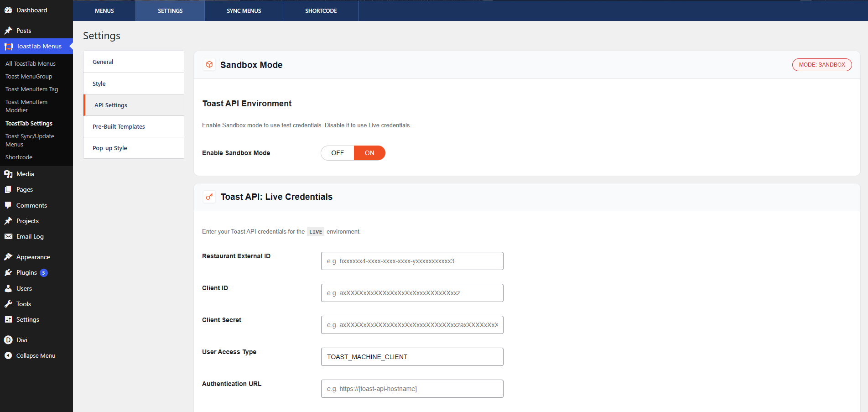Open Toast MenuItem Tag submenu link

[32, 89]
